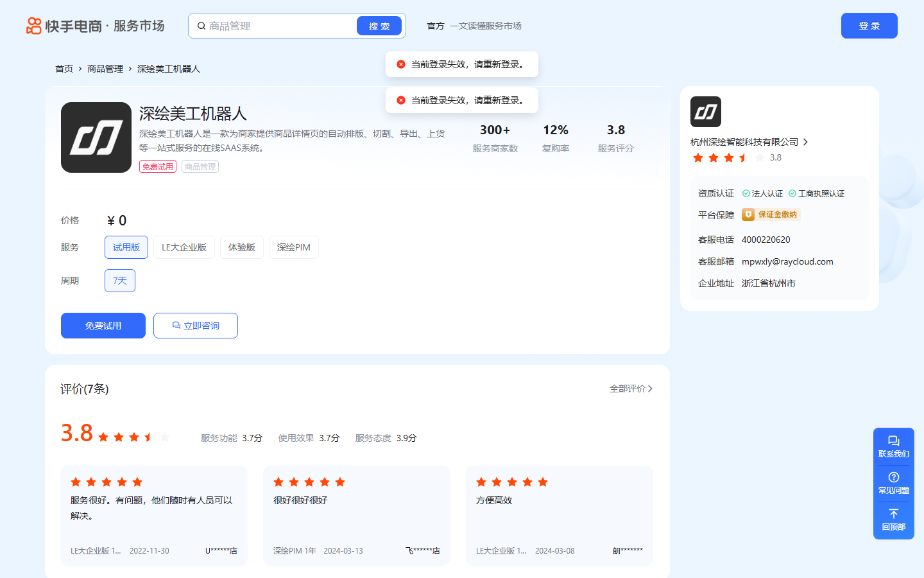Open 全部评价 chevron link
This screenshot has height=578, width=924.
[x=631, y=389]
